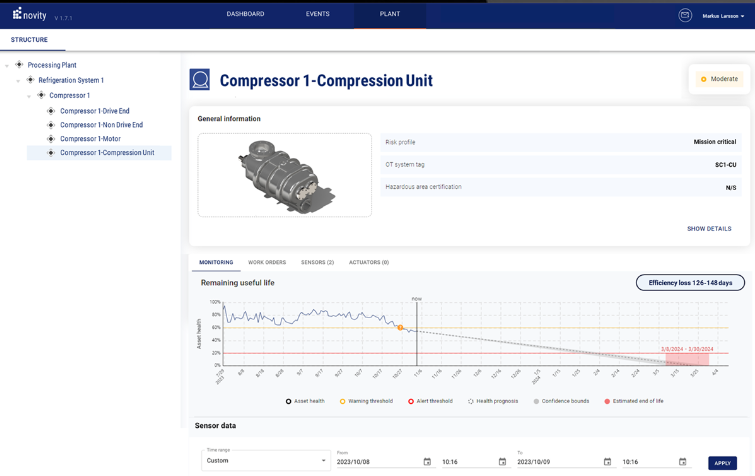Click the orange warning marker on the chart
The height and width of the screenshot is (476, 755).
point(400,327)
